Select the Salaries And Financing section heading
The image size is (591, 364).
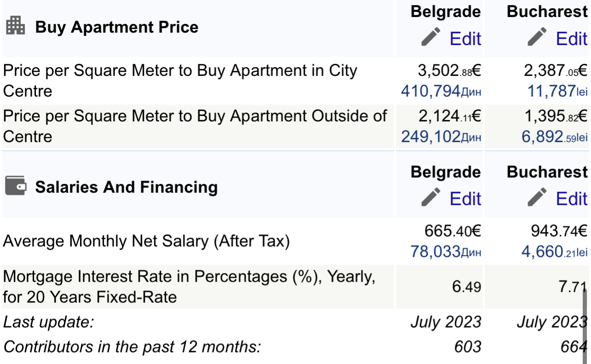tap(127, 187)
